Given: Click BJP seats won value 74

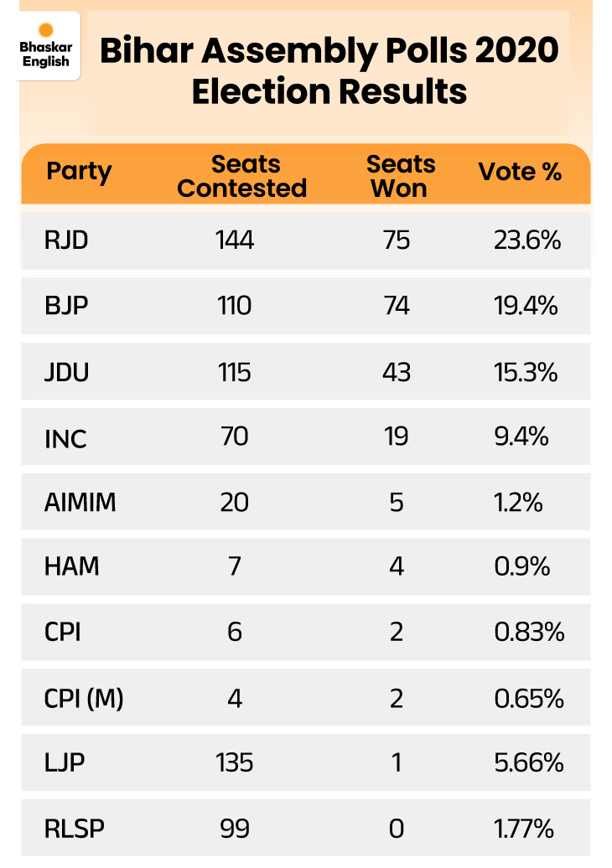Looking at the screenshot, I should coord(396,306).
